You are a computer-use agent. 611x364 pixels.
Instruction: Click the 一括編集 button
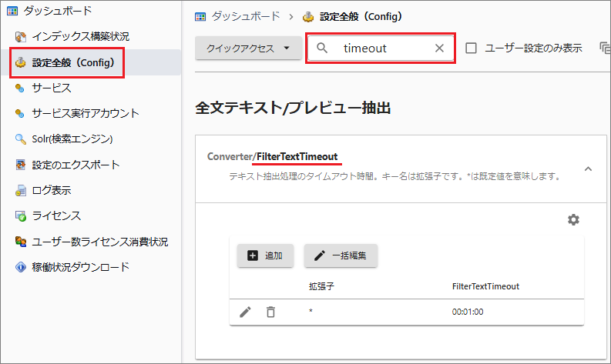pos(341,255)
